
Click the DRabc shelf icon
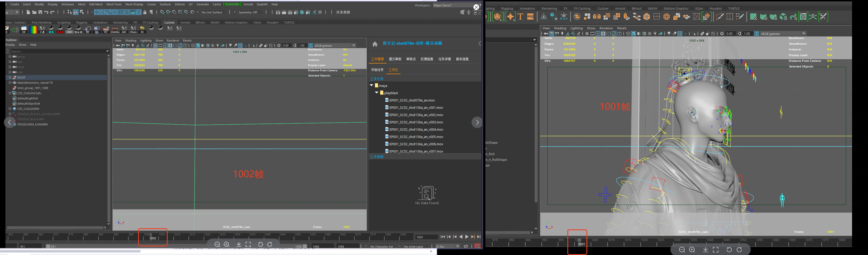point(133,30)
